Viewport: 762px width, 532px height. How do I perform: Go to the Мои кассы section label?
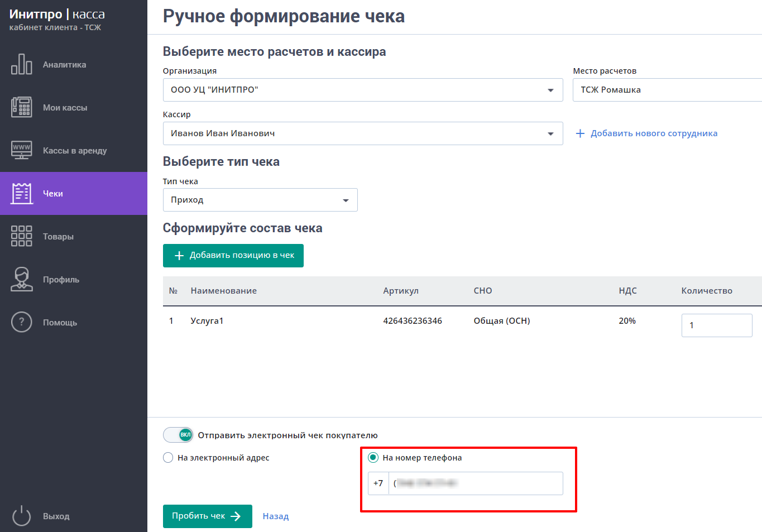[65, 108]
